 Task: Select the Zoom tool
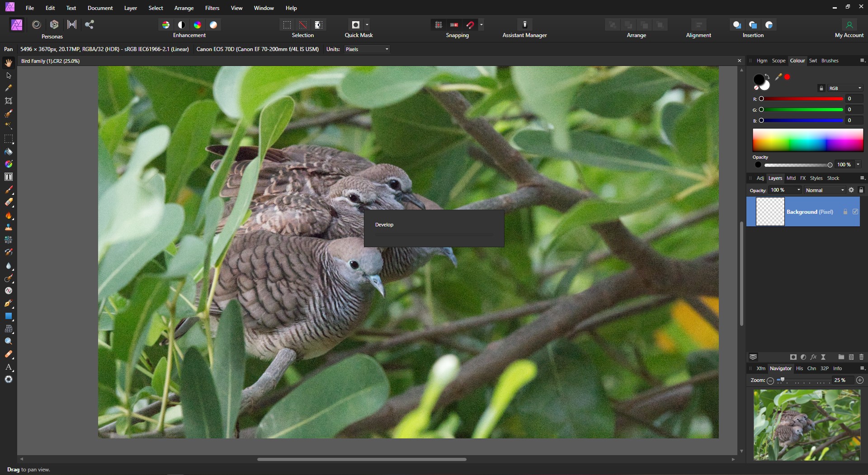[x=9, y=341]
